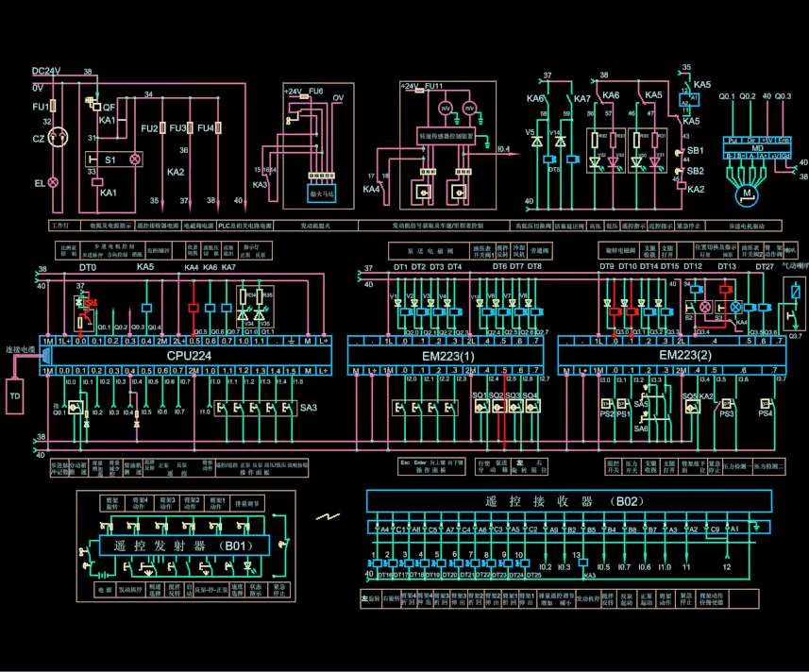Click the SA5 switch label
This screenshot has width=809, height=672.
(641, 404)
